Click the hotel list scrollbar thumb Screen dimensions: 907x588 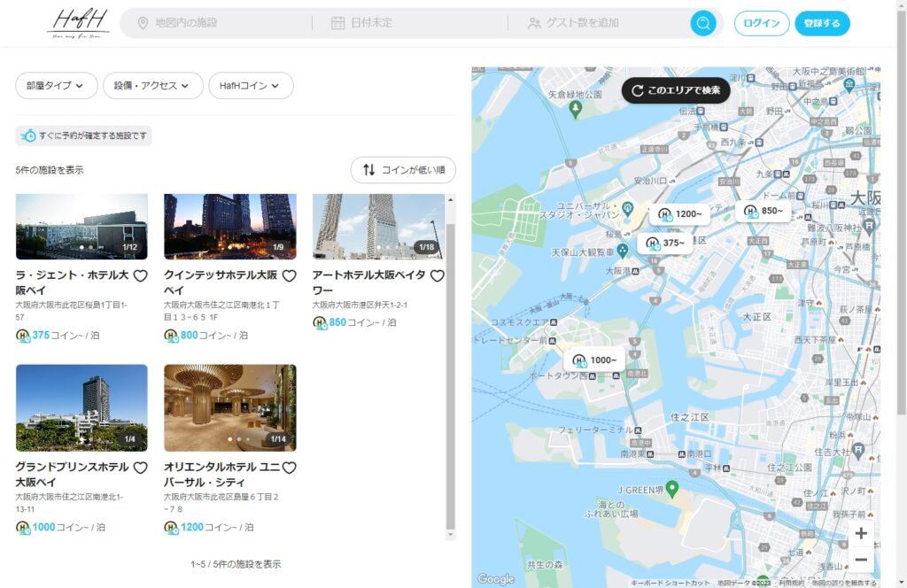coord(451,375)
